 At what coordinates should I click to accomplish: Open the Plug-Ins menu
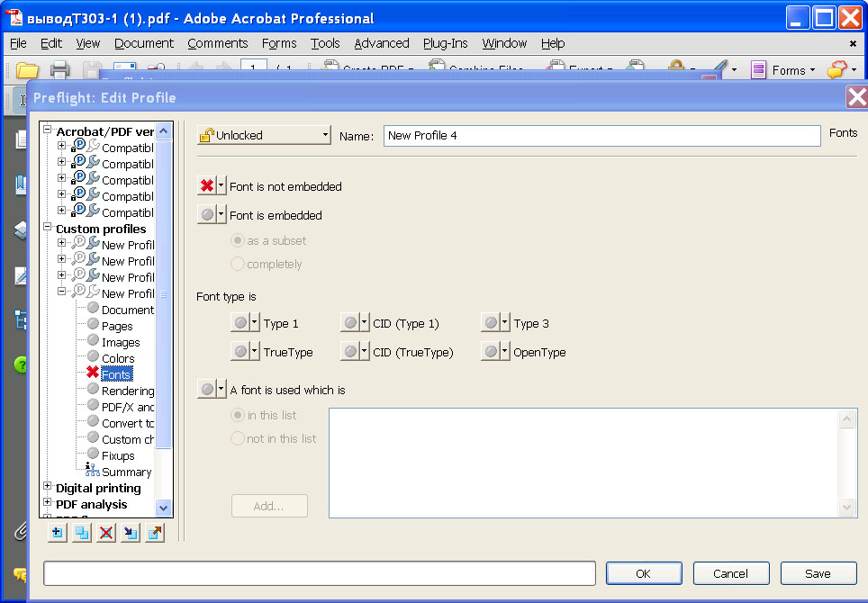[445, 43]
